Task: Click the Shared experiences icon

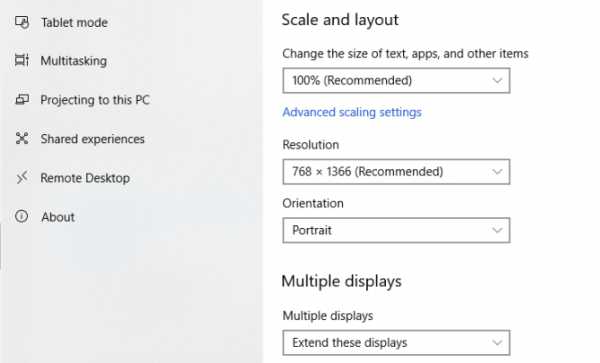Action: click(22, 138)
